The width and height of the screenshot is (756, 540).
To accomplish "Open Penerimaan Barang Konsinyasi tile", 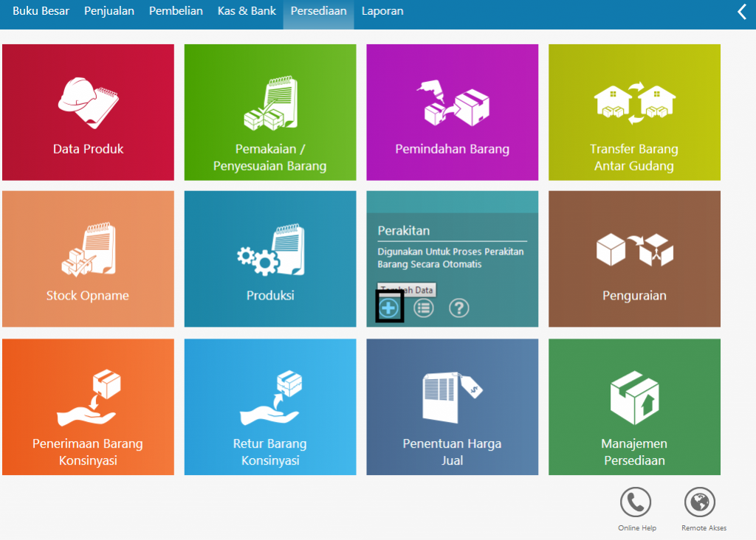I will pos(88,406).
